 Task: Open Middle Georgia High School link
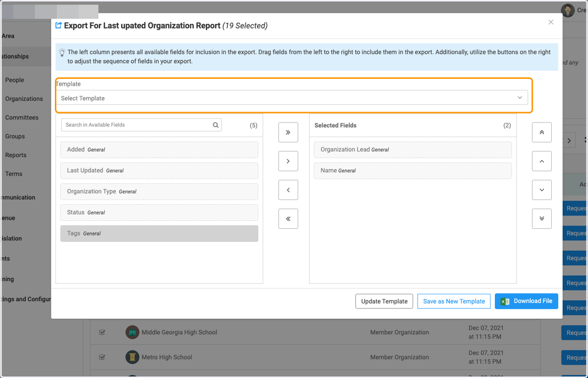179,332
